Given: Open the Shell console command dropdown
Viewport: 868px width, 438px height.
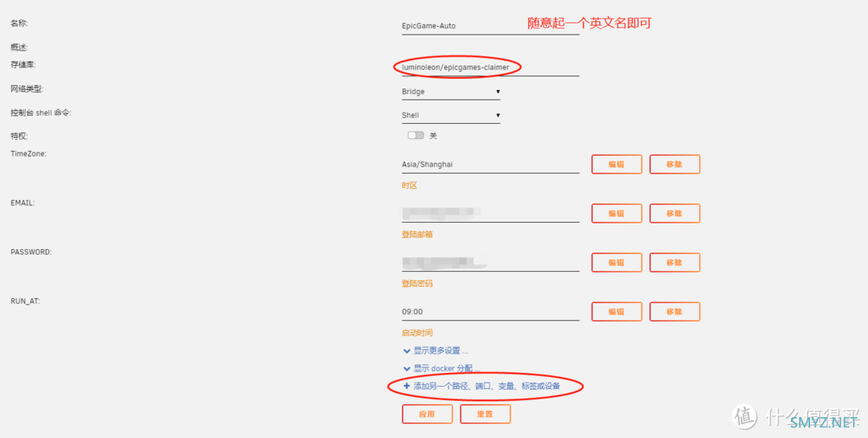Looking at the screenshot, I should 451,115.
